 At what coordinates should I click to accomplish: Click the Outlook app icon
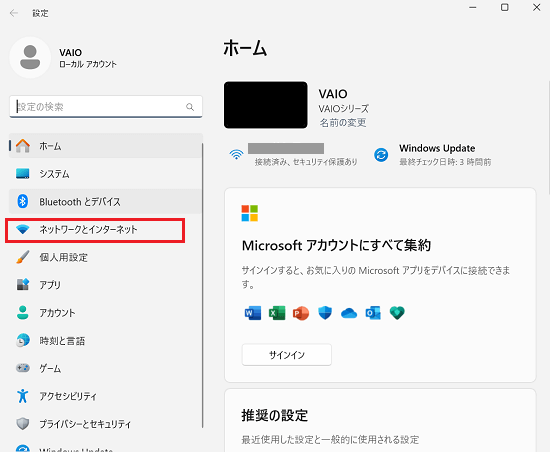[x=373, y=313]
